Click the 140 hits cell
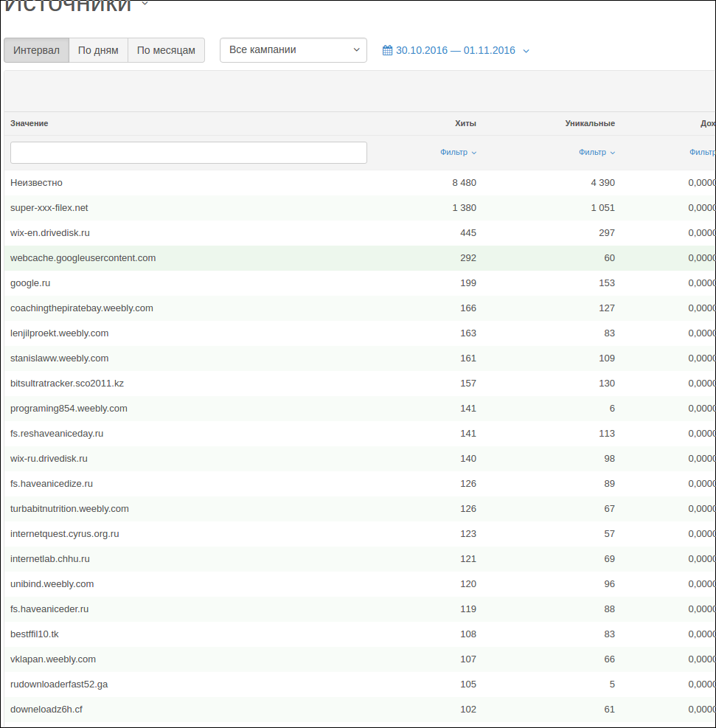The image size is (716, 728). pos(468,459)
